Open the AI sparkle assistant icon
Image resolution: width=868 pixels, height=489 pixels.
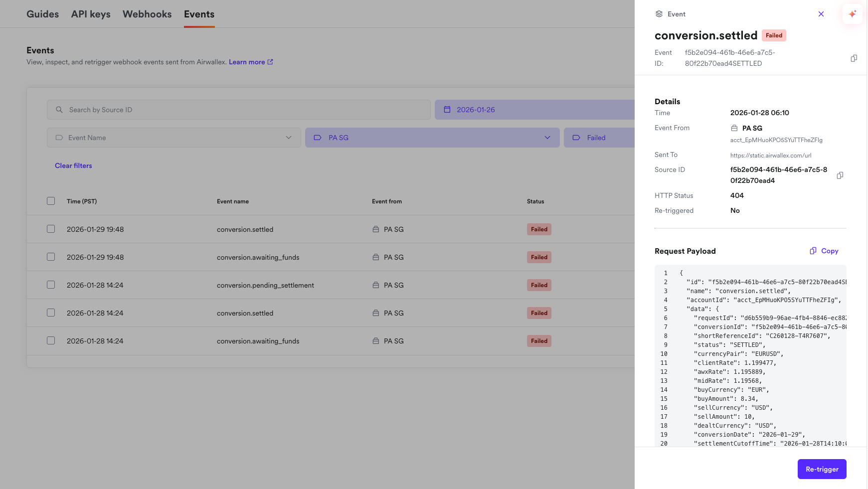coord(852,14)
